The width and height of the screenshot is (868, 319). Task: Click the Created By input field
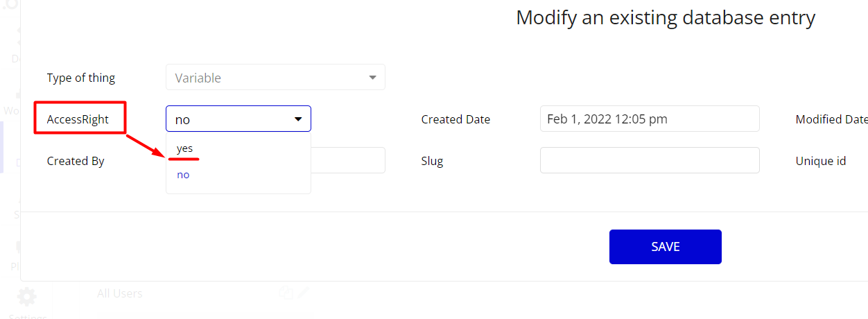tap(348, 160)
